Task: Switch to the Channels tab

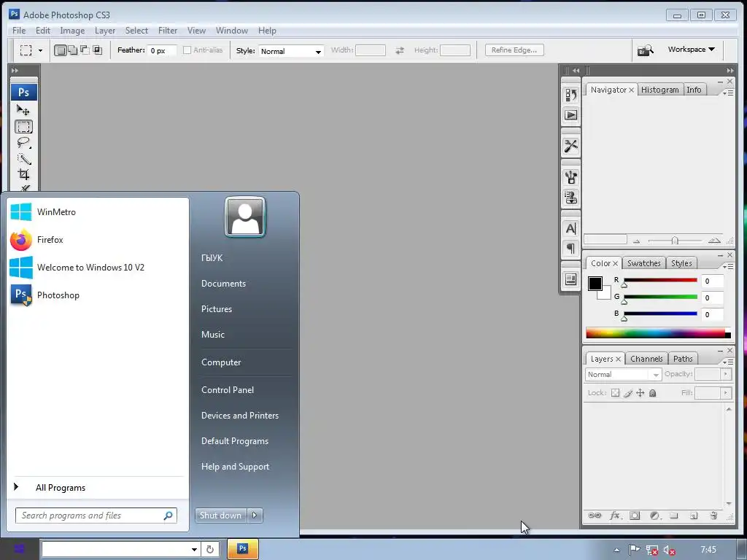Action: (646, 359)
